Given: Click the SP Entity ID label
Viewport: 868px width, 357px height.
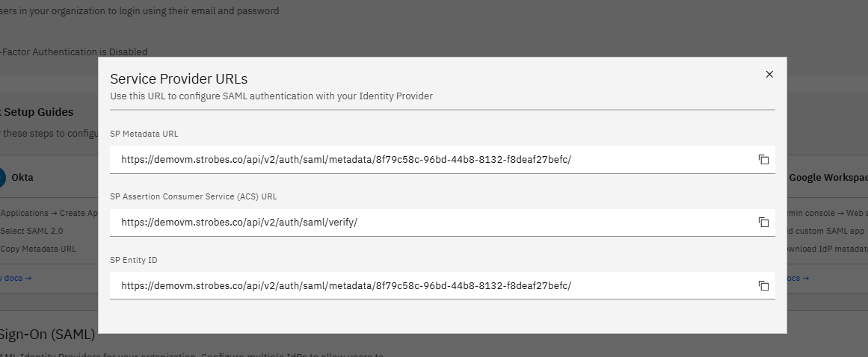Looking at the screenshot, I should pyautogui.click(x=133, y=260).
